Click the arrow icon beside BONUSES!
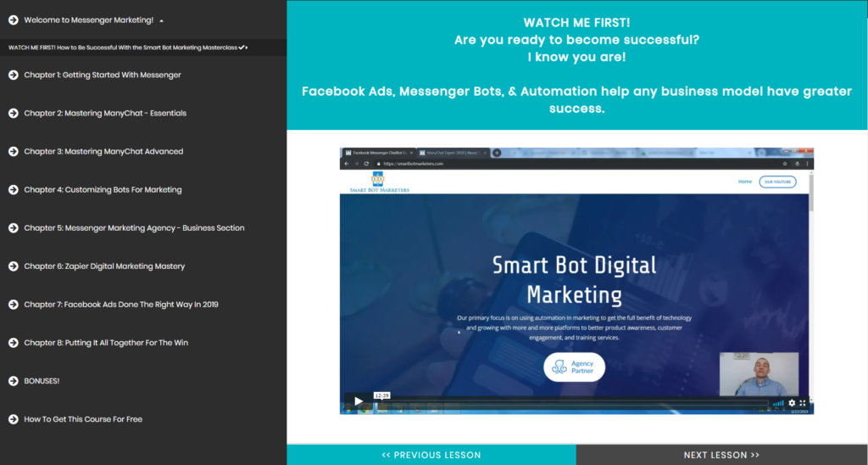Image resolution: width=868 pixels, height=465 pixels. (14, 381)
